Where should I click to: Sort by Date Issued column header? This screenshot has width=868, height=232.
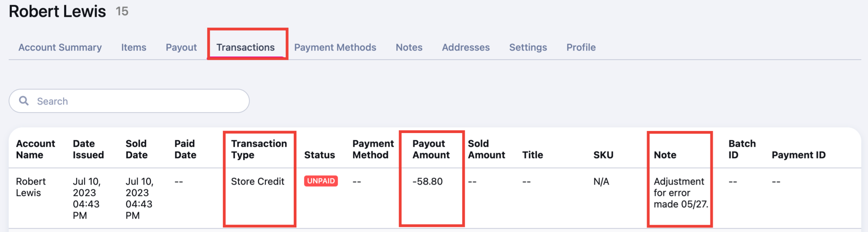click(88, 149)
